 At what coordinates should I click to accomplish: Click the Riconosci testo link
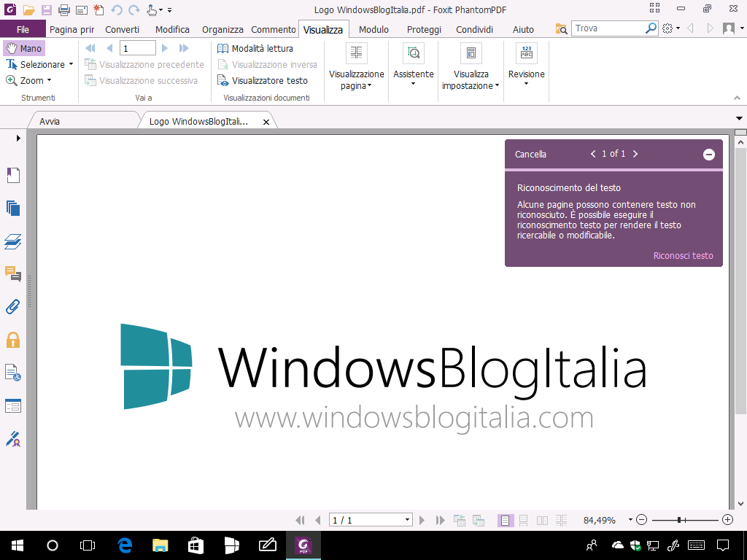click(x=683, y=256)
